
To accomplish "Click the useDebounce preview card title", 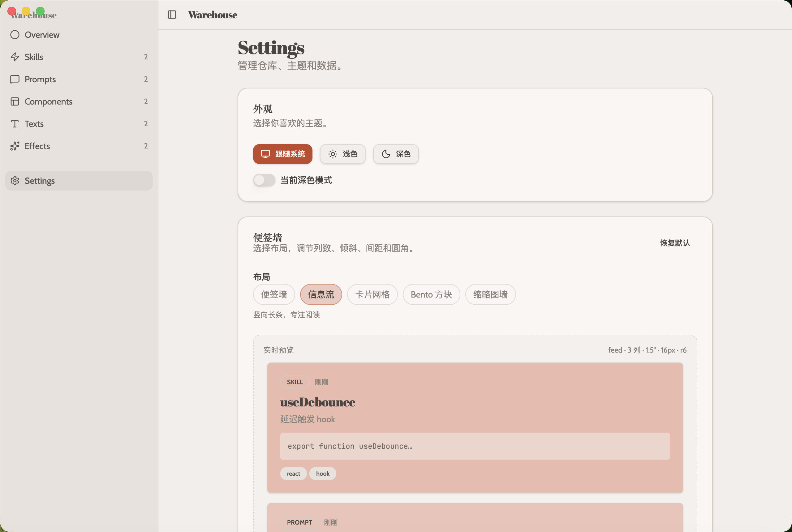I will (x=318, y=402).
